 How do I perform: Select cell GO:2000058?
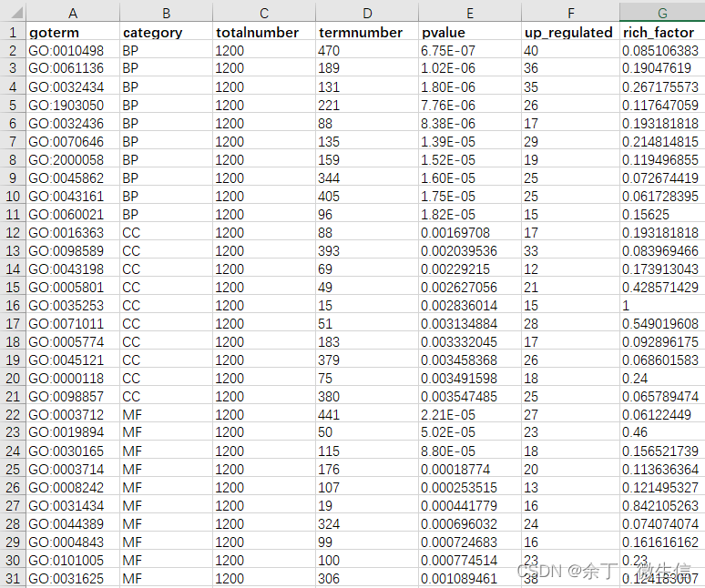click(73, 159)
